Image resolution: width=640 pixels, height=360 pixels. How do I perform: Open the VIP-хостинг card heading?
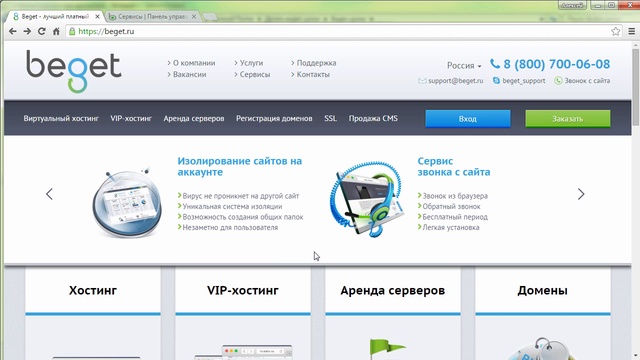pos(243,291)
